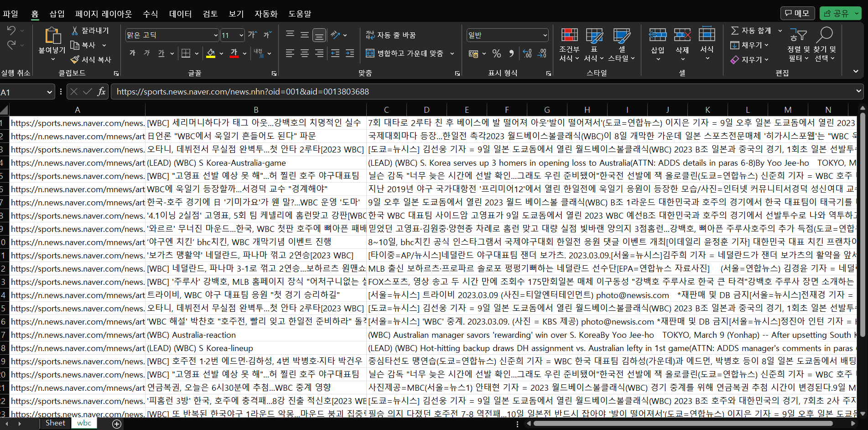The height and width of the screenshot is (430, 868).
Task: Open Format as Table (표 서식)
Action: click(594, 45)
